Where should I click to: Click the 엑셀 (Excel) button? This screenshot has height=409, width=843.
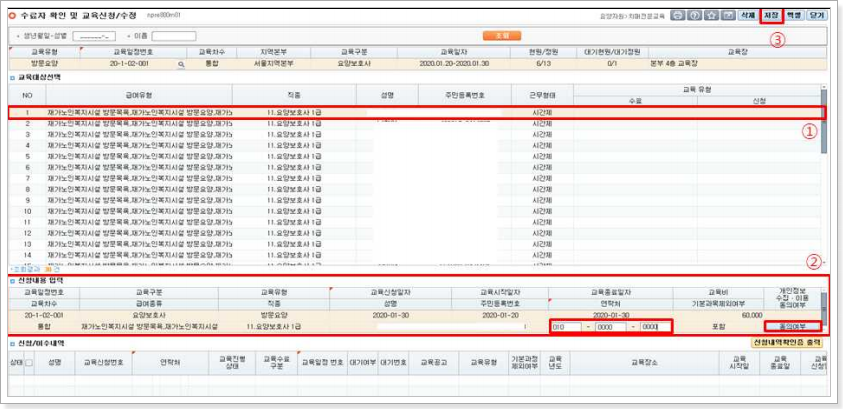coord(794,16)
